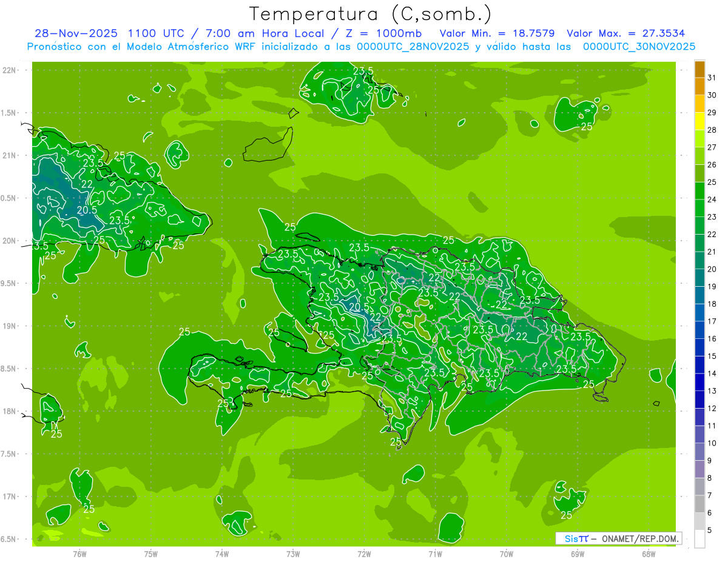Click the "1100 UTC" time label
This screenshot has height=562, width=728.
coord(155,33)
